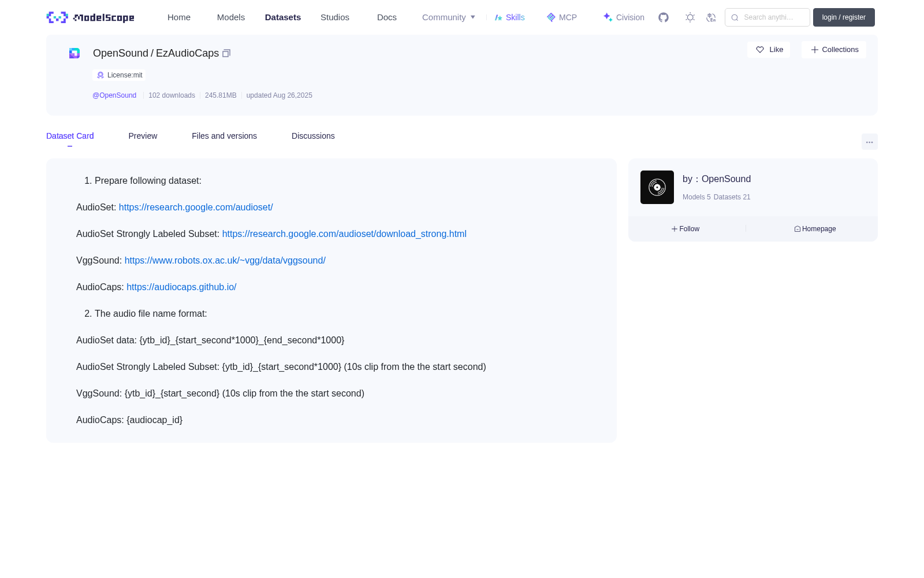Add to Collections button

point(834,50)
